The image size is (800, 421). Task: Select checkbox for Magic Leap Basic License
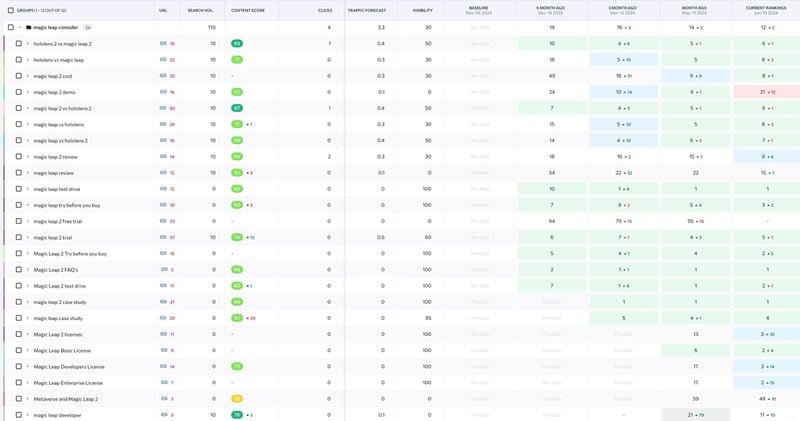tap(19, 350)
